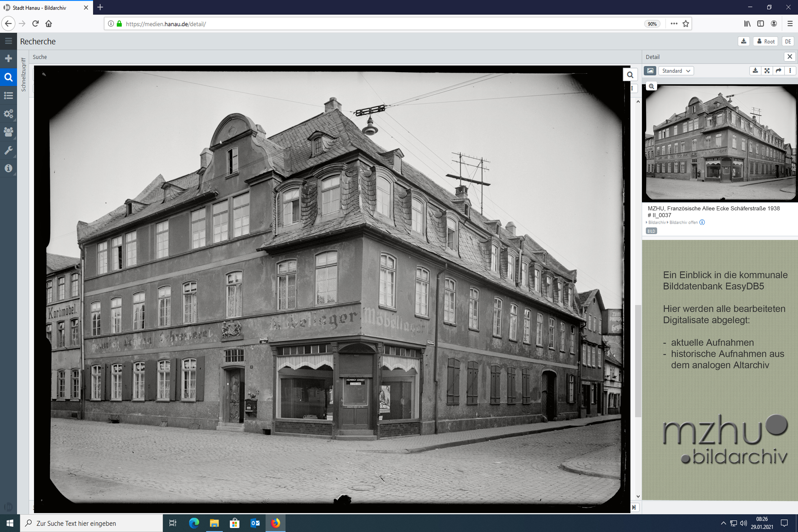Image resolution: width=798 pixels, height=532 pixels.
Task: Switch to the Stadt Hanau - Bildarchiv tab
Action: pos(39,7)
